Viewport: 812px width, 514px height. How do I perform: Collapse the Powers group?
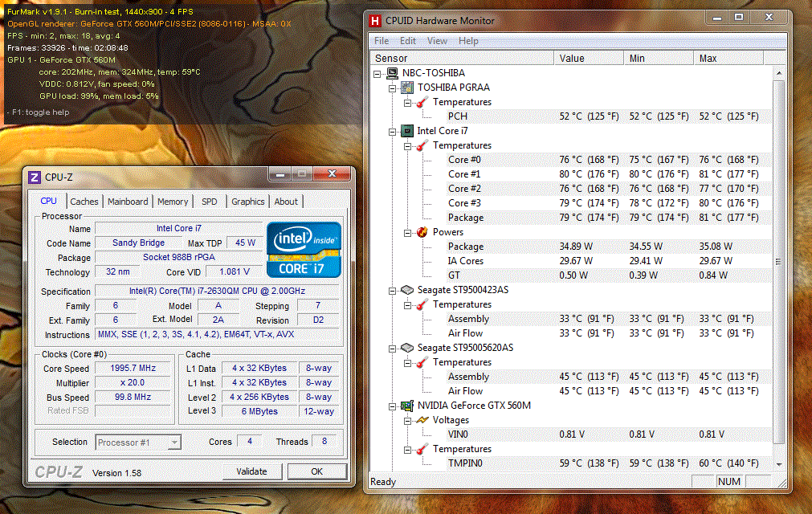click(407, 233)
